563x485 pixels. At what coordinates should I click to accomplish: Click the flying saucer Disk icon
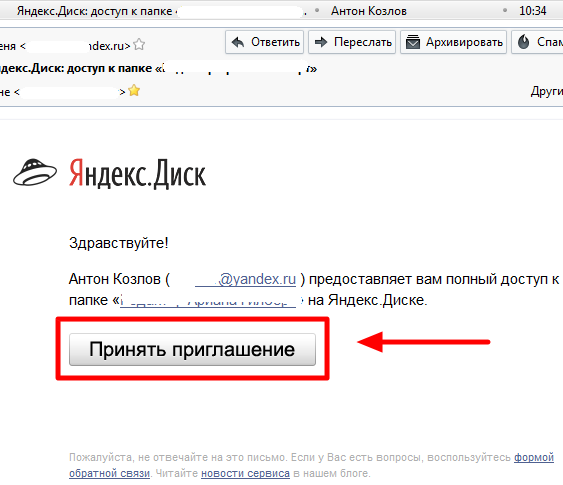[x=35, y=172]
